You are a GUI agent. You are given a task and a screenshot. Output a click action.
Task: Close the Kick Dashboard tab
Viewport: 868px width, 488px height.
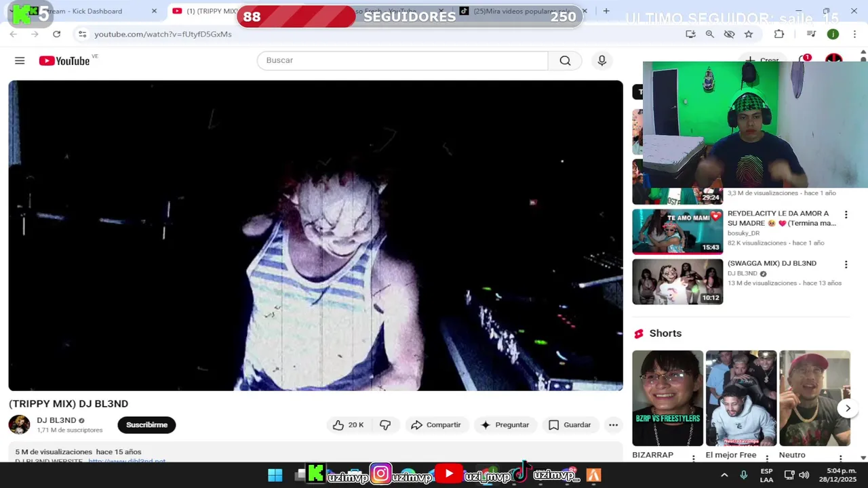pos(154,11)
